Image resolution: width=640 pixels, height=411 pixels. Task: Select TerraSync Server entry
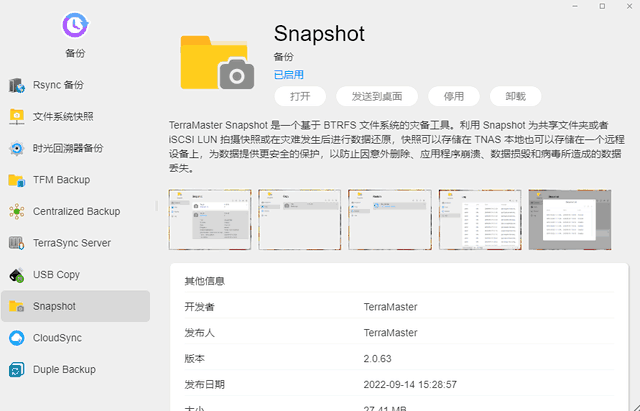(75, 243)
